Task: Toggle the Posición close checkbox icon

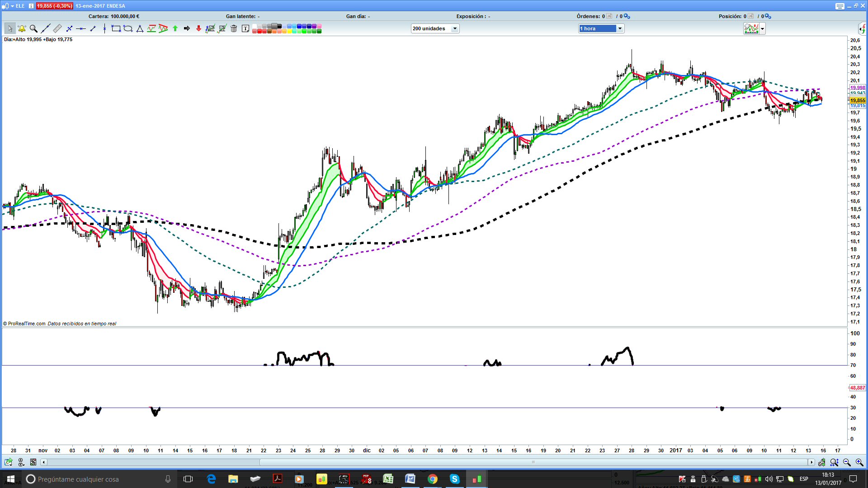Action: click(751, 16)
